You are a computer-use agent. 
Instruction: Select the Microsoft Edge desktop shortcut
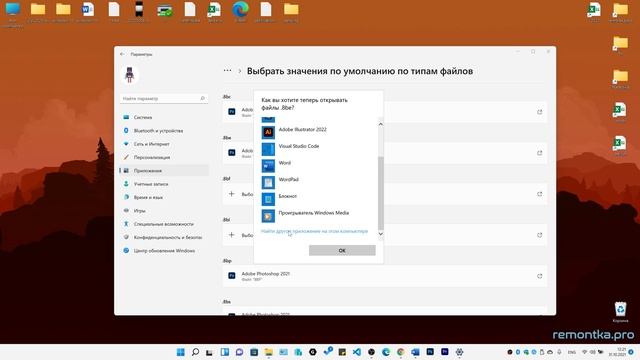[240, 12]
